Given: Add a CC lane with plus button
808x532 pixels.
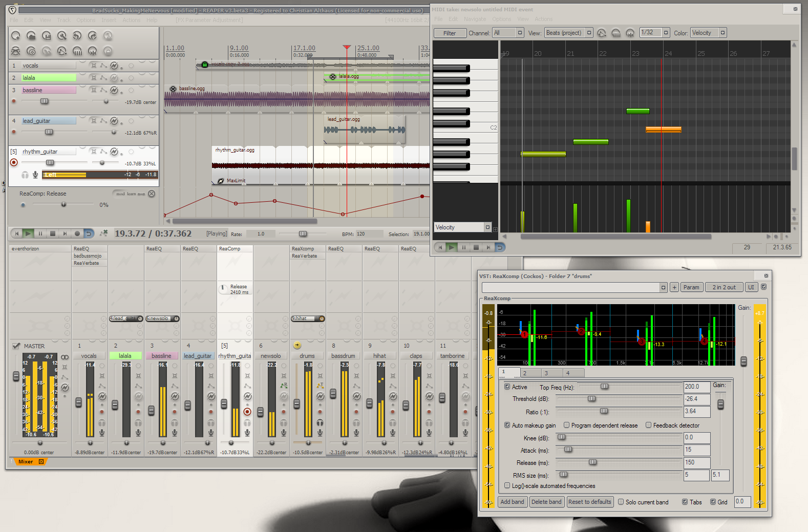Looking at the screenshot, I should click(495, 229).
